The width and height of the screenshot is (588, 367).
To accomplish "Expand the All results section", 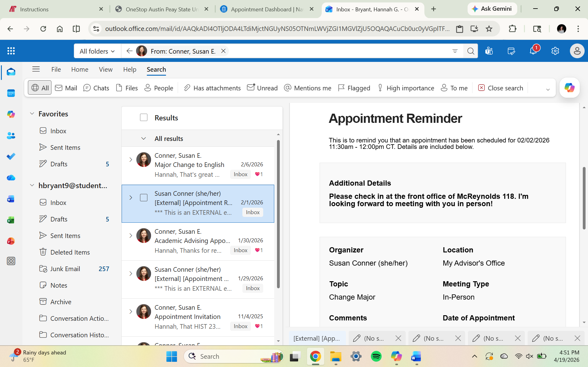I will [x=144, y=138].
